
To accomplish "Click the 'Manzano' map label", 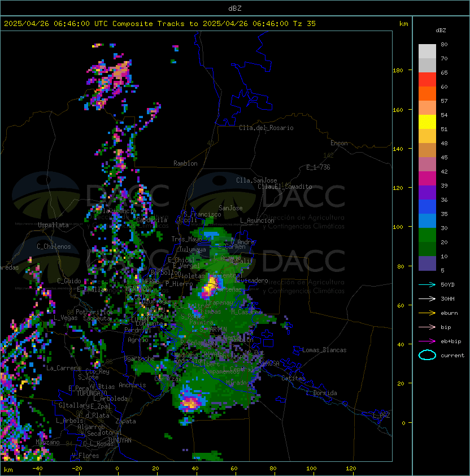I will pos(47,442).
